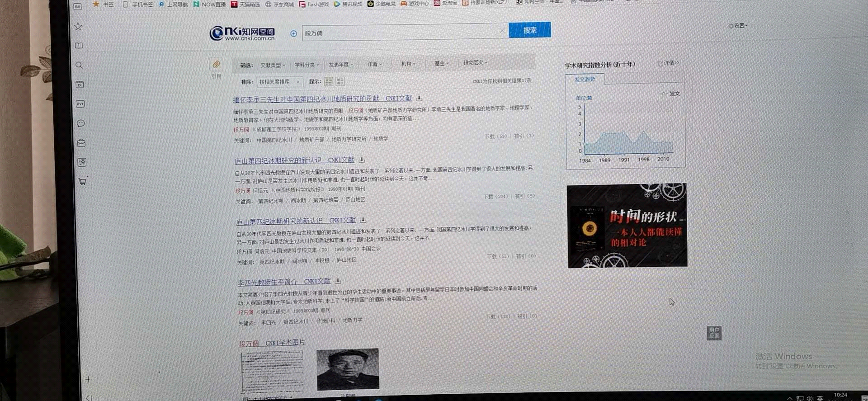Image resolution: width=868 pixels, height=401 pixels.
Task: Open the chat bubble sidebar icon
Action: [x=81, y=123]
